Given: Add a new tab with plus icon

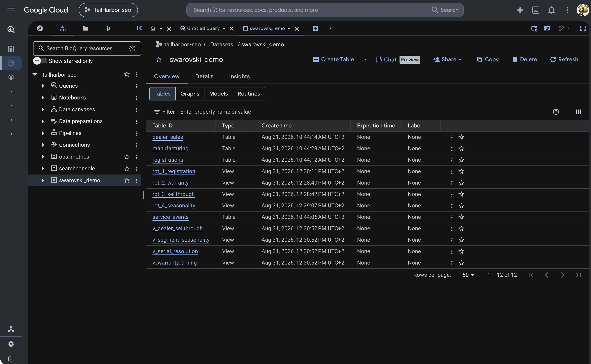Looking at the screenshot, I should [x=315, y=28].
